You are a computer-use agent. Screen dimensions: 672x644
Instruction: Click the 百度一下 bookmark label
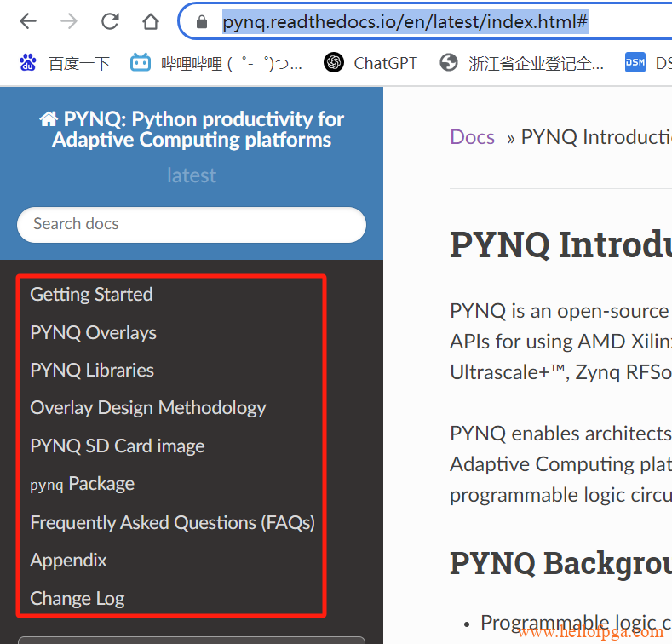point(79,63)
